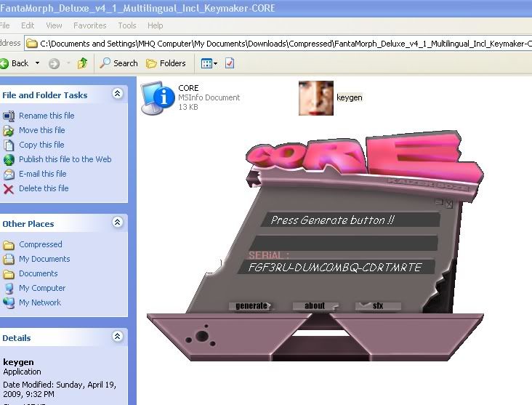This screenshot has width=532, height=405.
Task: Click Rename this file link
Action: (x=47, y=116)
